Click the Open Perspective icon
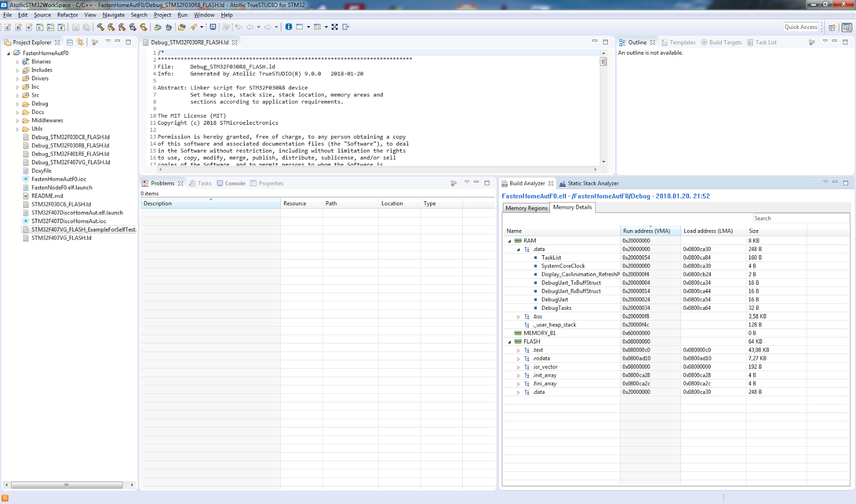This screenshot has height=504, width=856. pyautogui.click(x=832, y=27)
